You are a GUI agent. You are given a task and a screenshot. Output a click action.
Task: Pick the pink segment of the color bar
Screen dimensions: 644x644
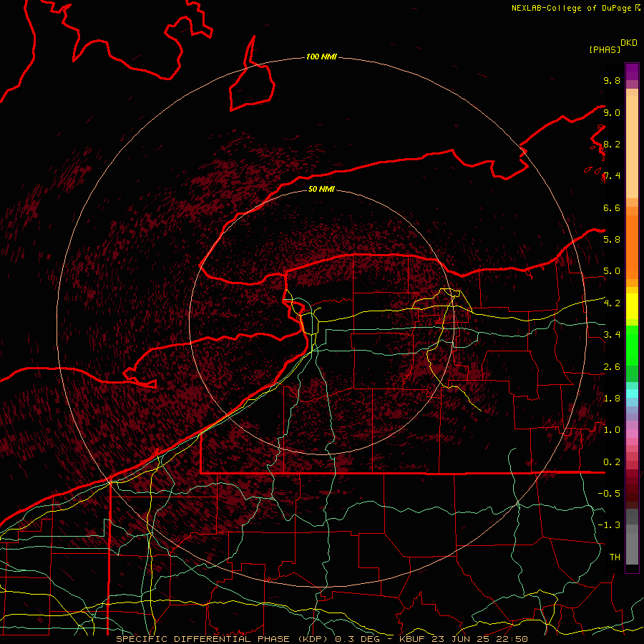(632, 434)
